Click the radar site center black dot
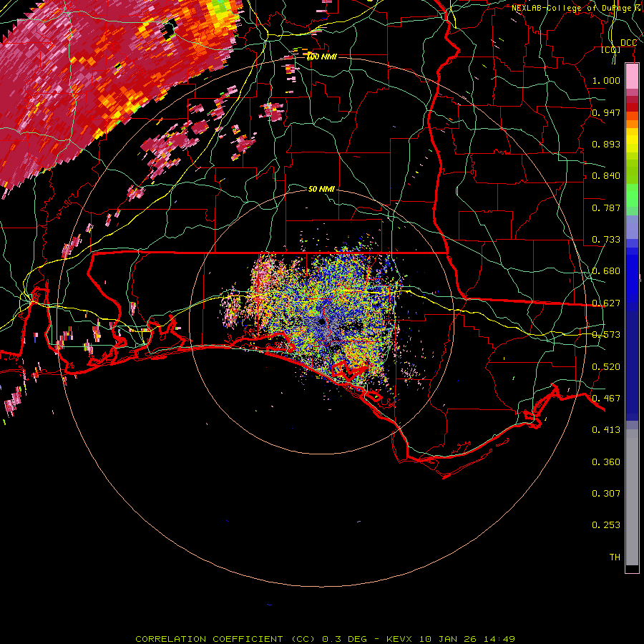This screenshot has width=644, height=644. pyautogui.click(x=321, y=321)
